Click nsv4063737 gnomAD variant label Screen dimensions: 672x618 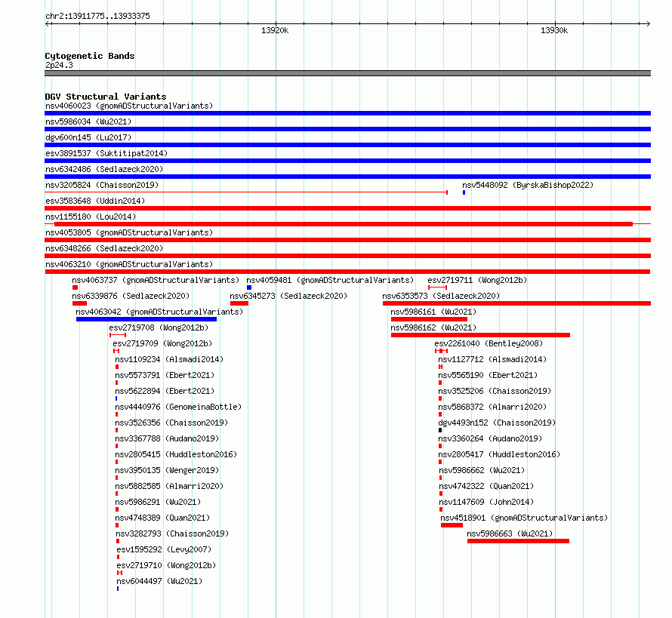(156, 280)
